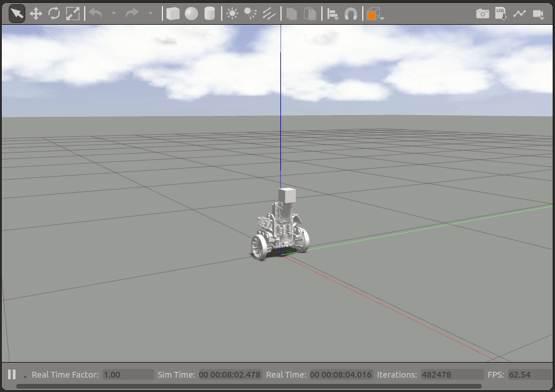Click the FPS value field
This screenshot has width=555, height=392.
(530, 375)
